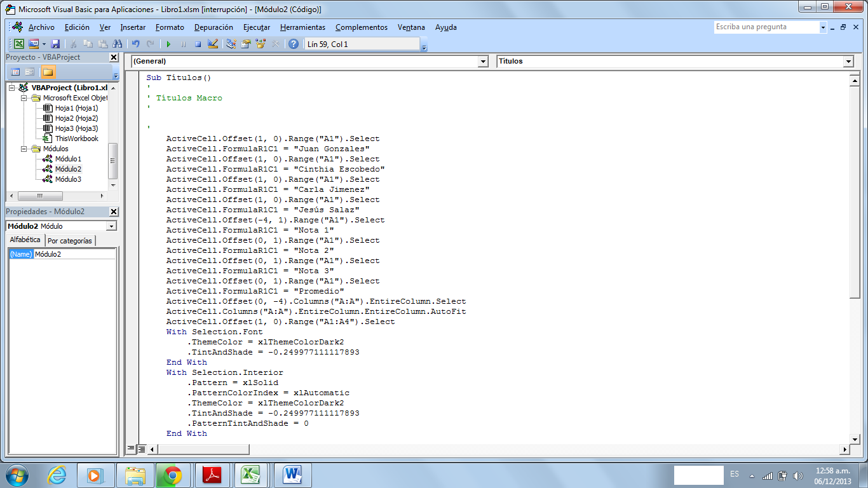
Task: Open Google Chrome from the taskbar
Action: point(172,475)
